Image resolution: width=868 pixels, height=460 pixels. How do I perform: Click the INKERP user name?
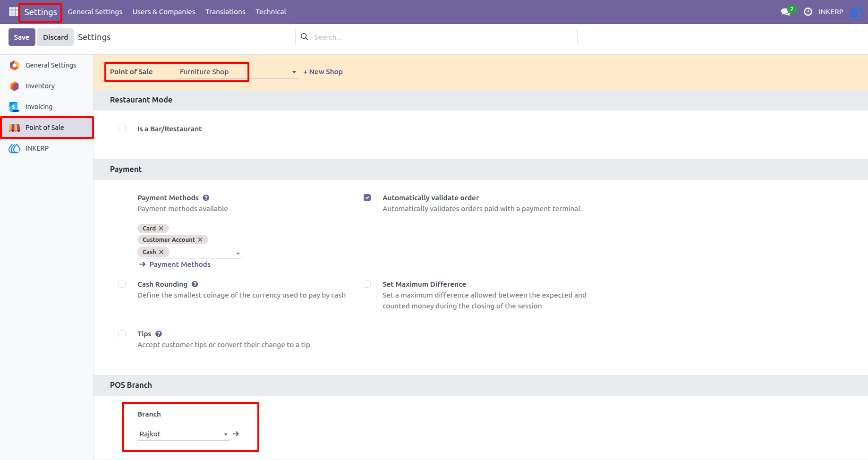(831, 12)
